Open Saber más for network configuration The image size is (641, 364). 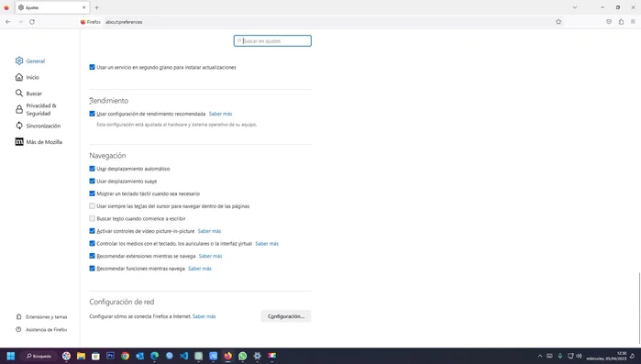[x=204, y=316]
